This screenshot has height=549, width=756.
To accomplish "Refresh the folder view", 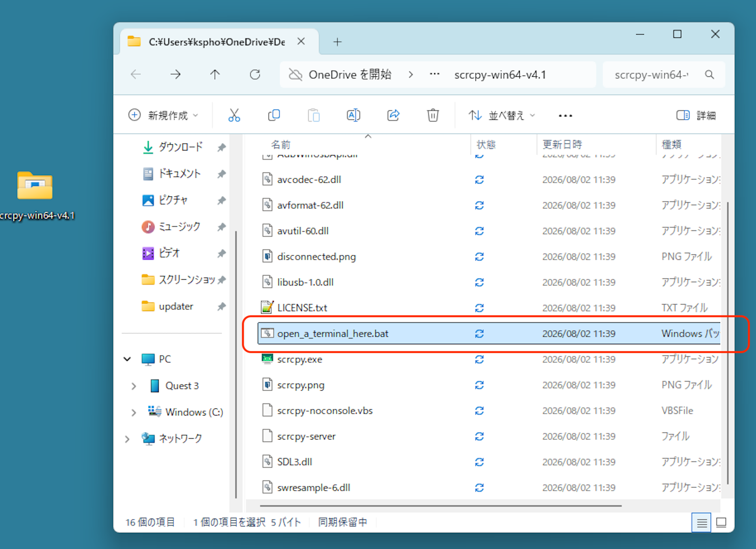I will (x=255, y=74).
